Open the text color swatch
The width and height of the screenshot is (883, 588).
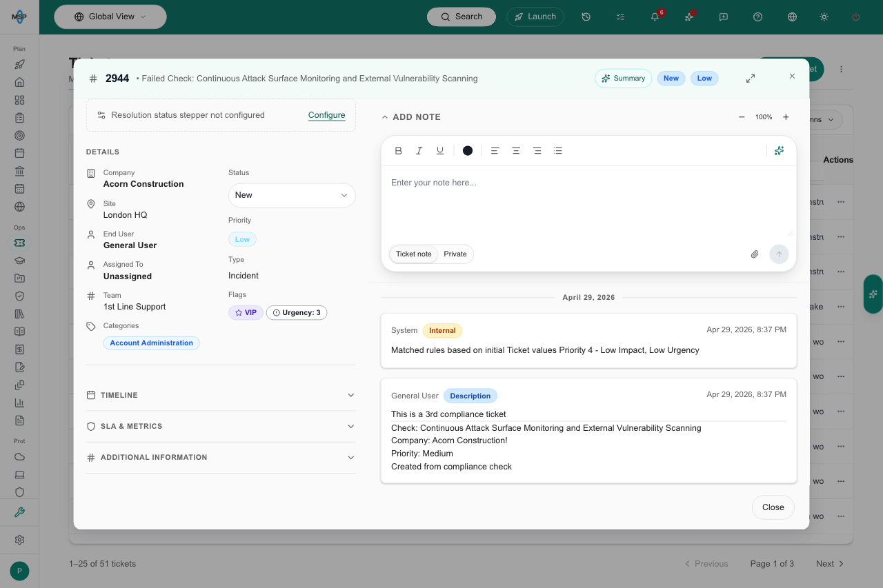pos(468,151)
